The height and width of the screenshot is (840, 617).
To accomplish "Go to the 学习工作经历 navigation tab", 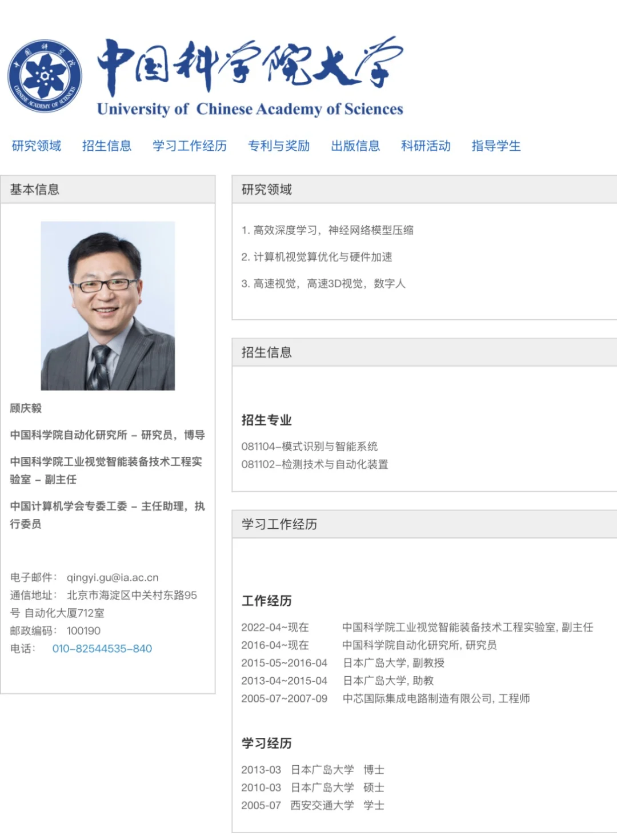I will pos(190,146).
